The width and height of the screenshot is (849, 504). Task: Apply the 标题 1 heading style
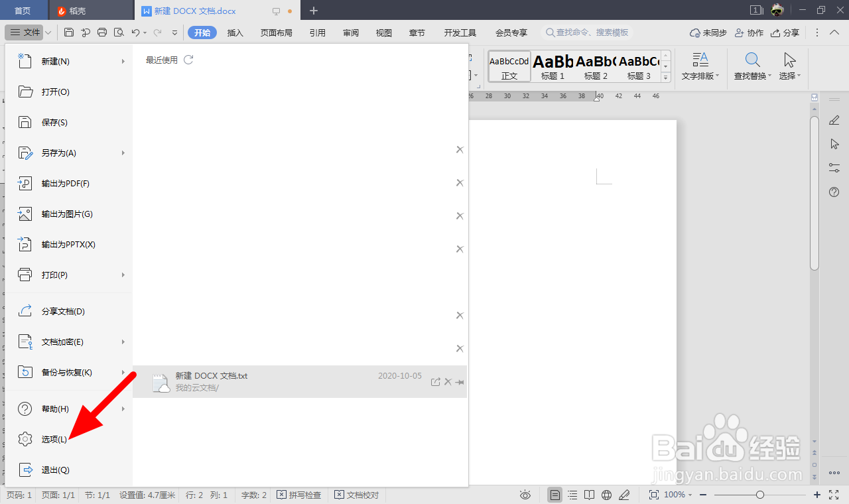click(x=553, y=66)
